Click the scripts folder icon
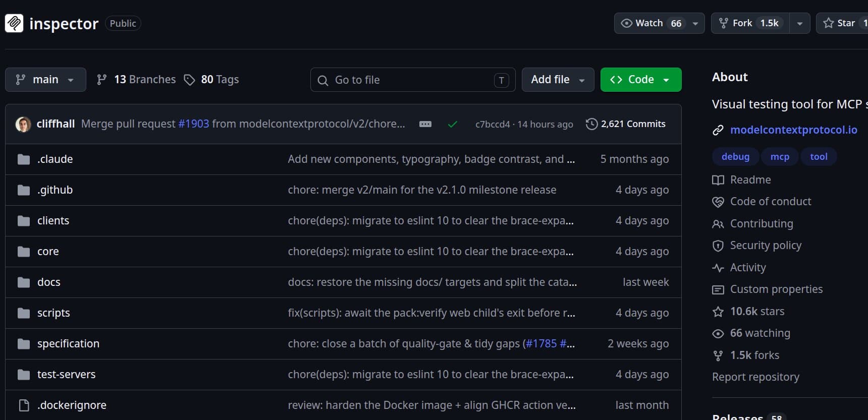868x420 pixels. pyautogui.click(x=24, y=313)
